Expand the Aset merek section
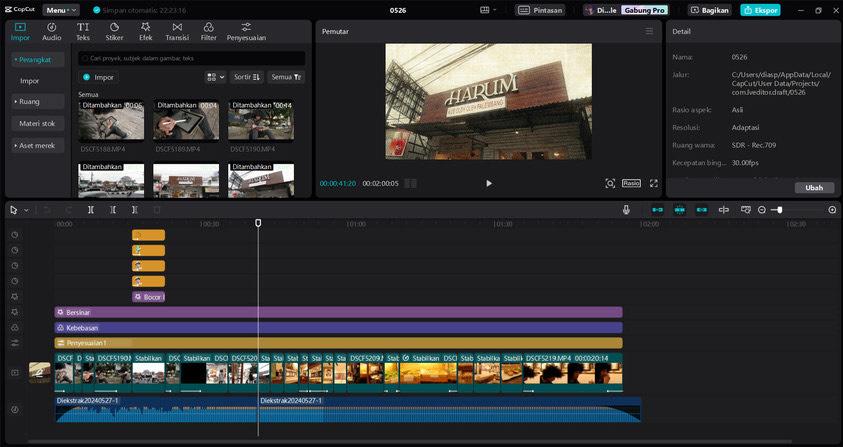 click(36, 145)
